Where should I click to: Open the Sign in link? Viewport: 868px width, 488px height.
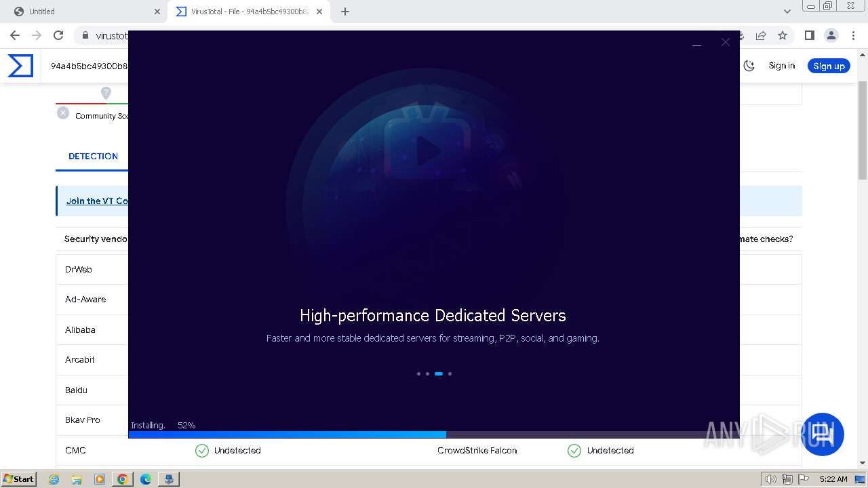[x=781, y=66]
